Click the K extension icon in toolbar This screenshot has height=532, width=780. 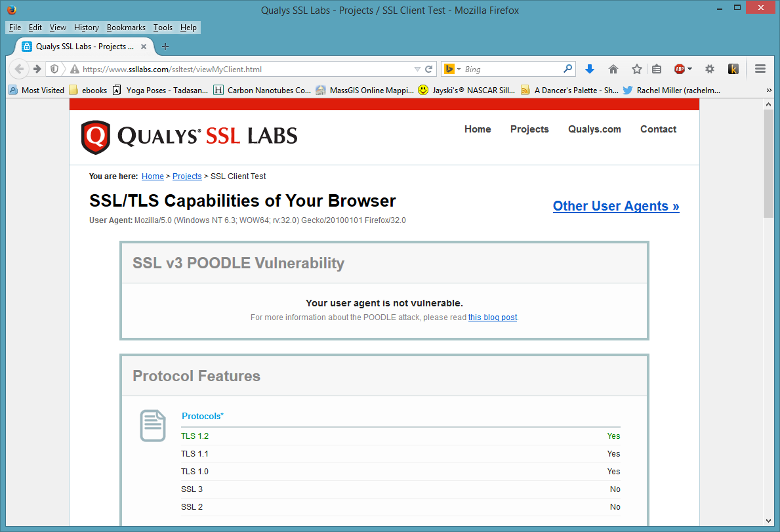pos(733,69)
